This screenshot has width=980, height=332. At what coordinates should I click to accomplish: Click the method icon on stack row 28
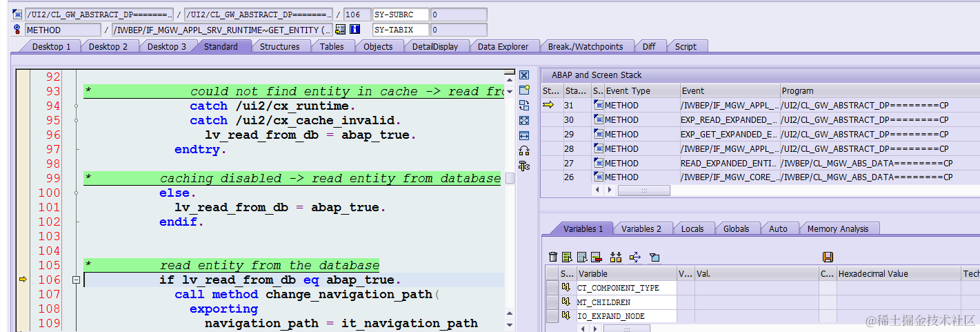(599, 148)
